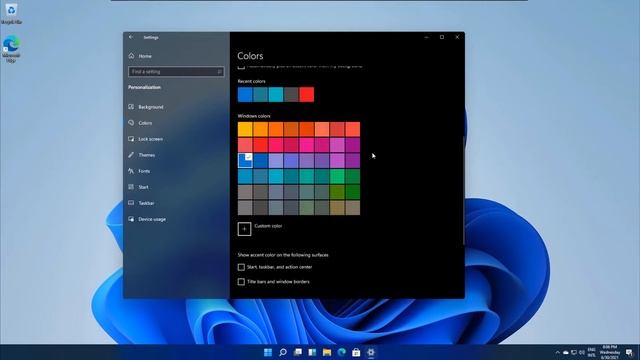This screenshot has width=640, height=360.
Task: Go back using the Settings back arrow
Action: (x=131, y=37)
